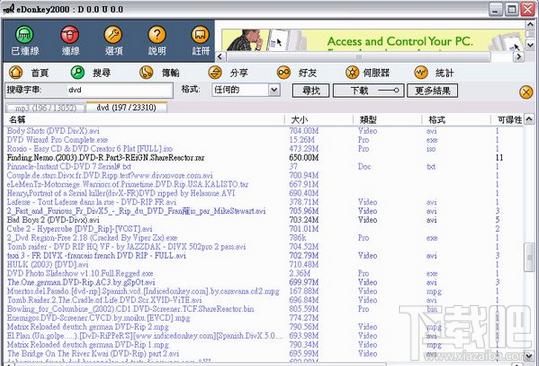This screenshot has height=366, width=539.
Task: Select 2_Dvd Region-Free 2.18 exe row
Action: [265, 238]
